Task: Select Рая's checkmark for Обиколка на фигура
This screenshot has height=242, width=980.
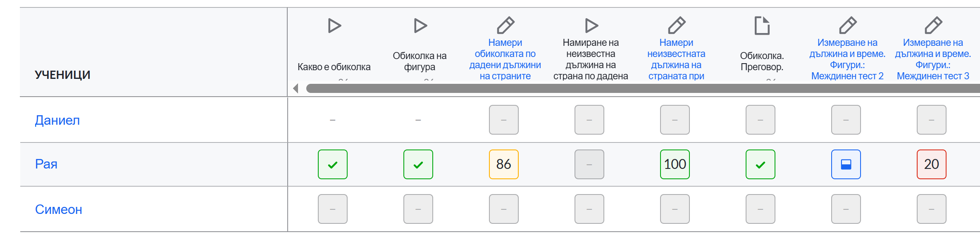Action: (x=418, y=164)
